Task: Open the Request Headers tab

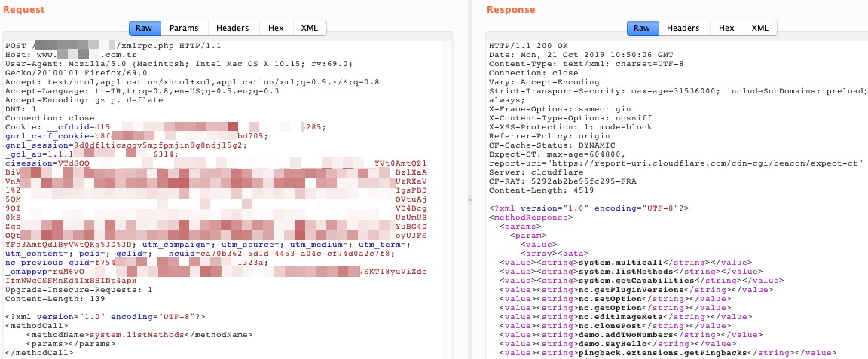Action: 232,28
